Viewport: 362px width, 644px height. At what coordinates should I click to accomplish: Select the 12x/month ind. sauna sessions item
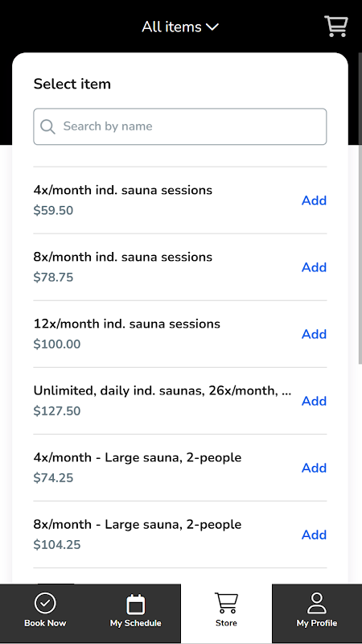pyautogui.click(x=127, y=324)
